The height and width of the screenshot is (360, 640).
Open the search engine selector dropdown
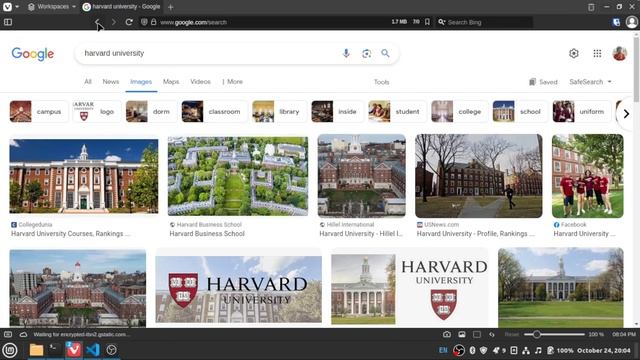(442, 22)
